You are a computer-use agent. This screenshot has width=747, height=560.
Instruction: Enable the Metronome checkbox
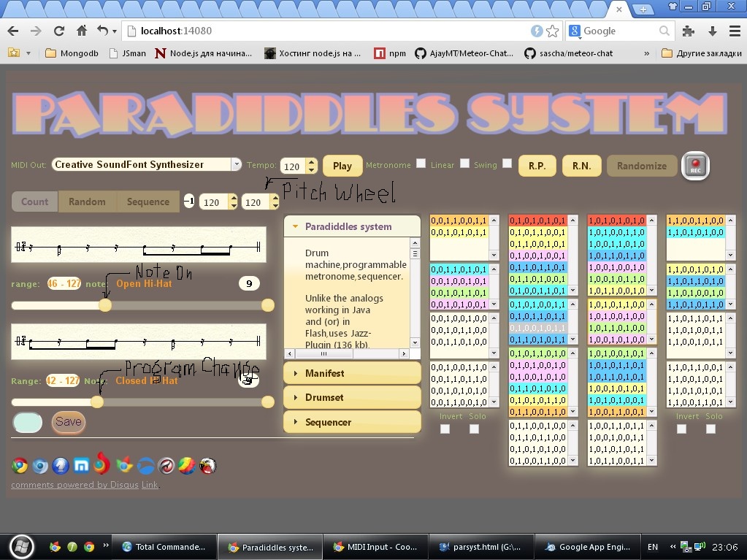421,164
